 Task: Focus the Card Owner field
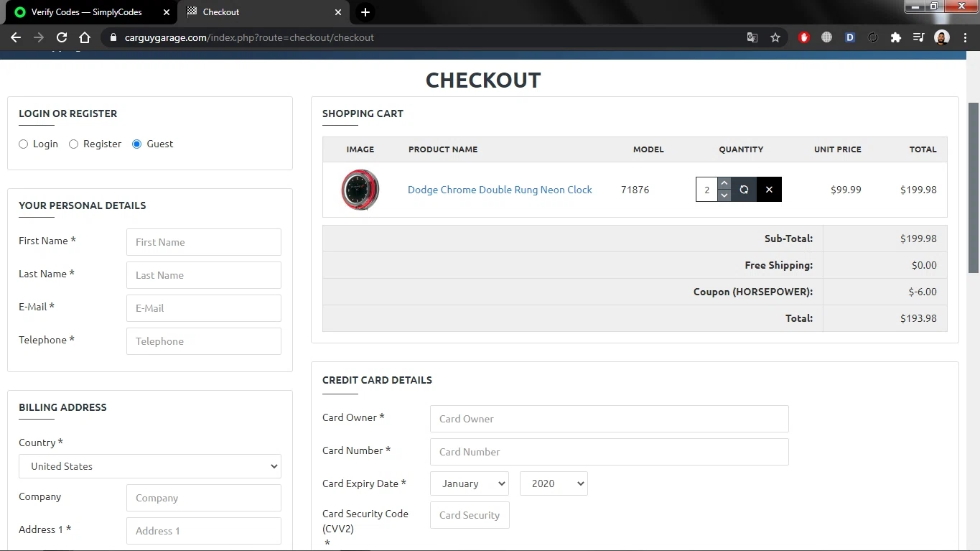pos(610,419)
